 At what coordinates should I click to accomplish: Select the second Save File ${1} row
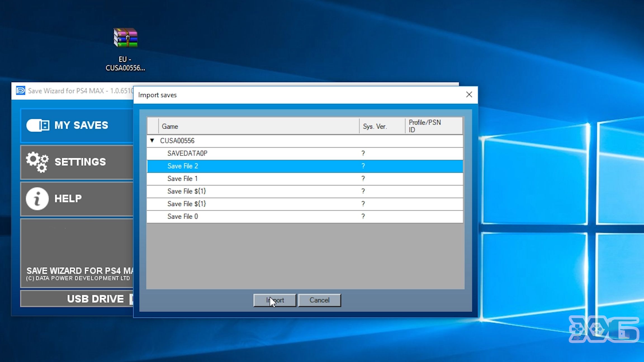coord(305,204)
